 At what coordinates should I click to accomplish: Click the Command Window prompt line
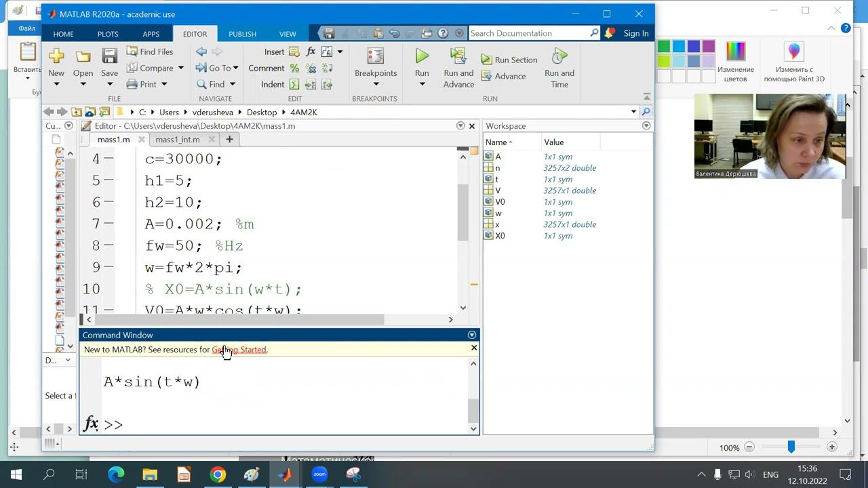tap(285, 424)
